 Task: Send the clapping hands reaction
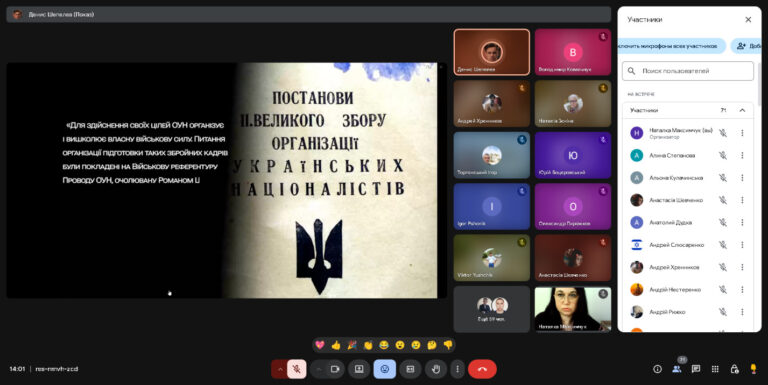[x=368, y=345]
